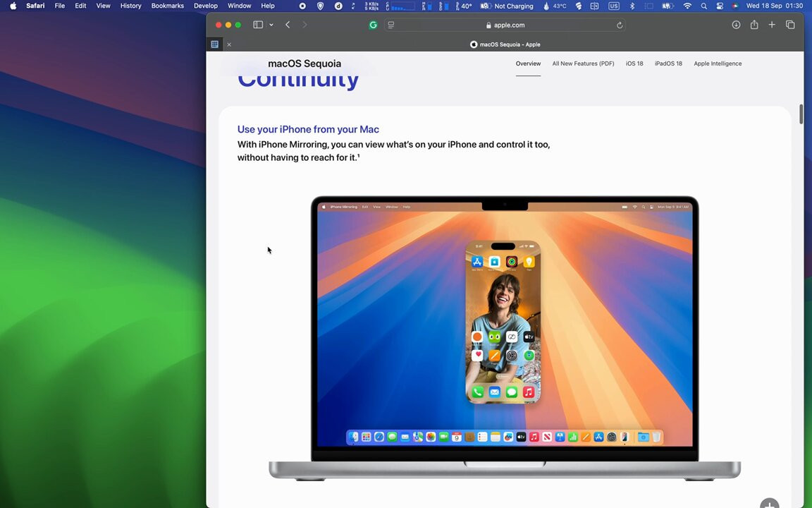Open Control Center
The width and height of the screenshot is (812, 508).
click(x=720, y=6)
